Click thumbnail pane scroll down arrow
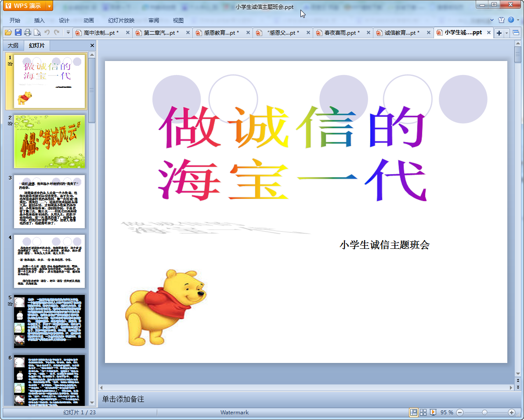The image size is (524, 420). [92, 403]
